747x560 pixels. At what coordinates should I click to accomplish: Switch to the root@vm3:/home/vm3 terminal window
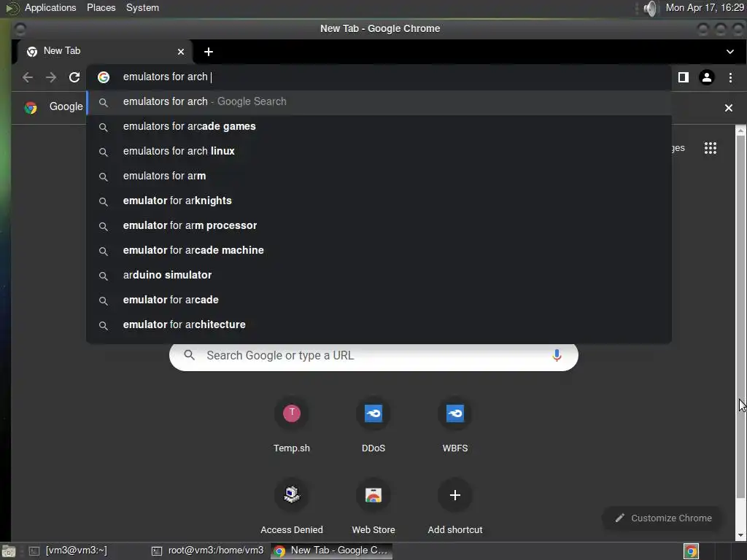point(208,551)
